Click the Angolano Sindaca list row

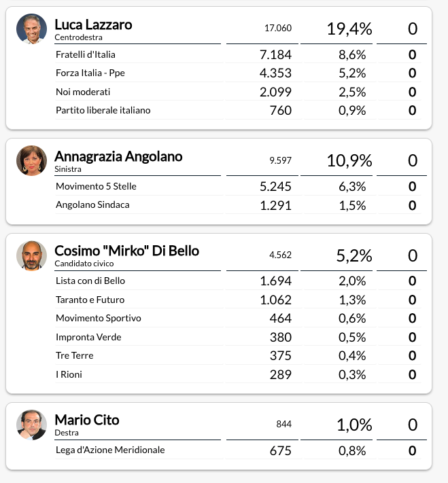coord(238,205)
